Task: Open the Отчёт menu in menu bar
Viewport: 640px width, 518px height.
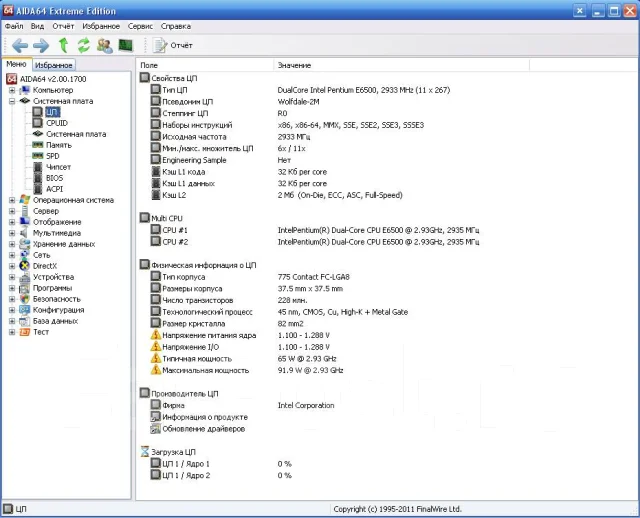Action: click(63, 26)
